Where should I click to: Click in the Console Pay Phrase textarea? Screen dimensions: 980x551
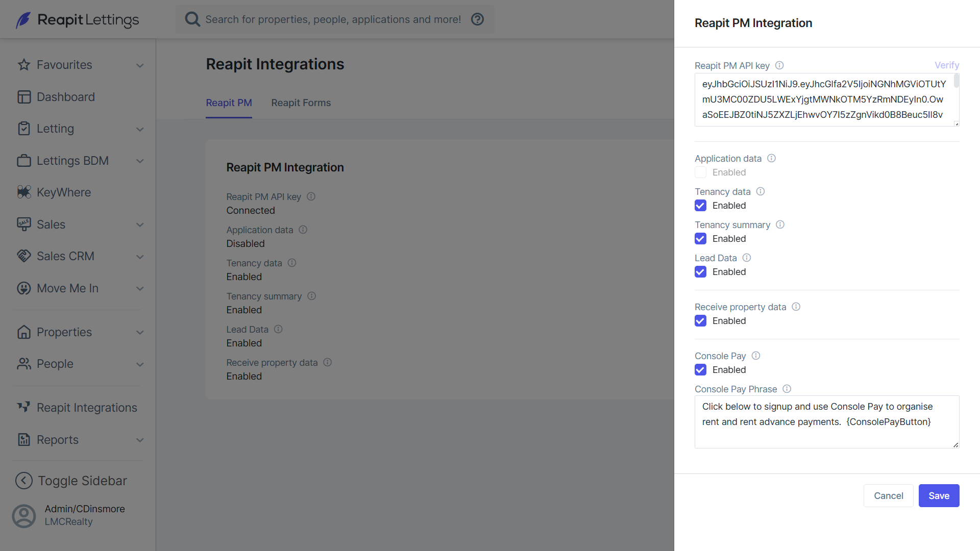[827, 422]
